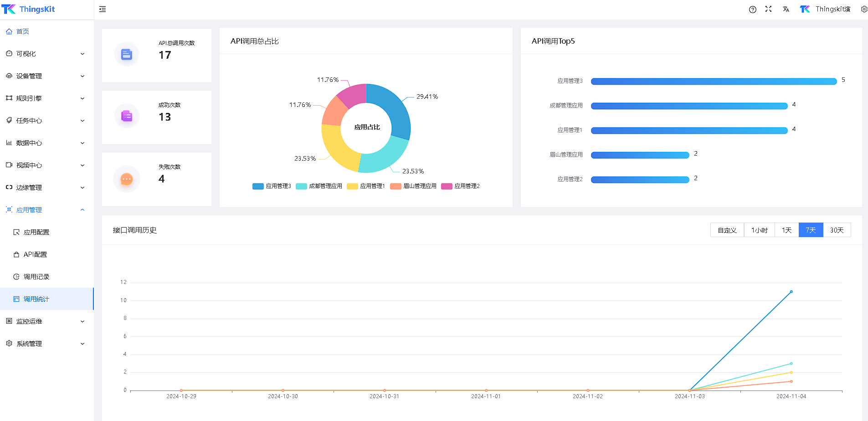868x421 pixels.
Task: Collapse the sidebar with the menu fold icon
Action: pyautogui.click(x=103, y=9)
